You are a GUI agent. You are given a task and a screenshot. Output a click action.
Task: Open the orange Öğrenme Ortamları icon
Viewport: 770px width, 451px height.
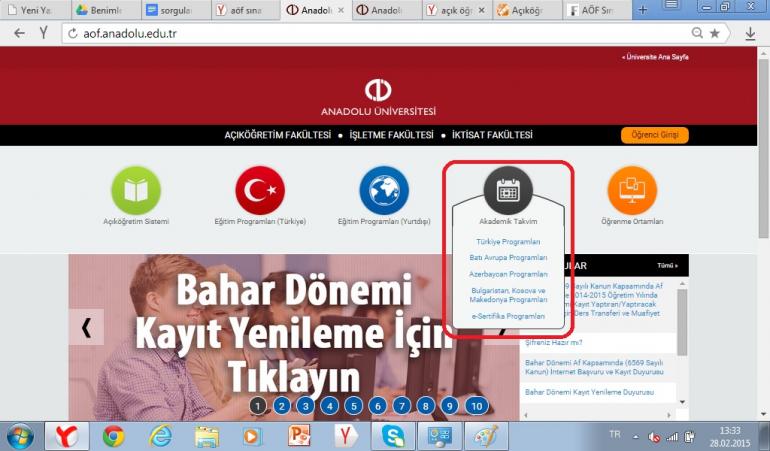pos(632,190)
